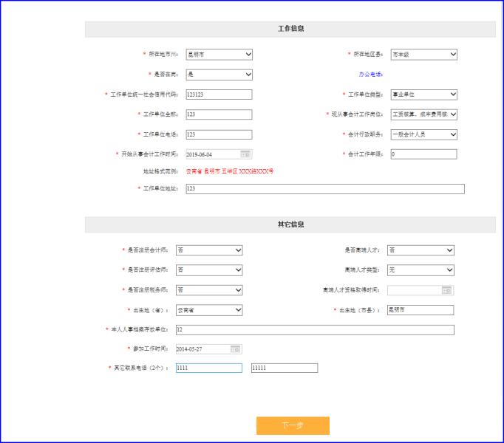Click the 办公电话 link text
The height and width of the screenshot is (443, 504).
[x=371, y=75]
